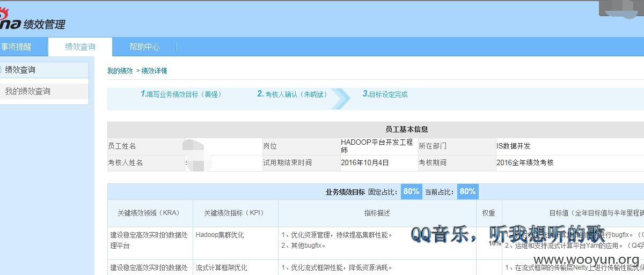Click the 10% weight value

pyautogui.click(x=494, y=243)
